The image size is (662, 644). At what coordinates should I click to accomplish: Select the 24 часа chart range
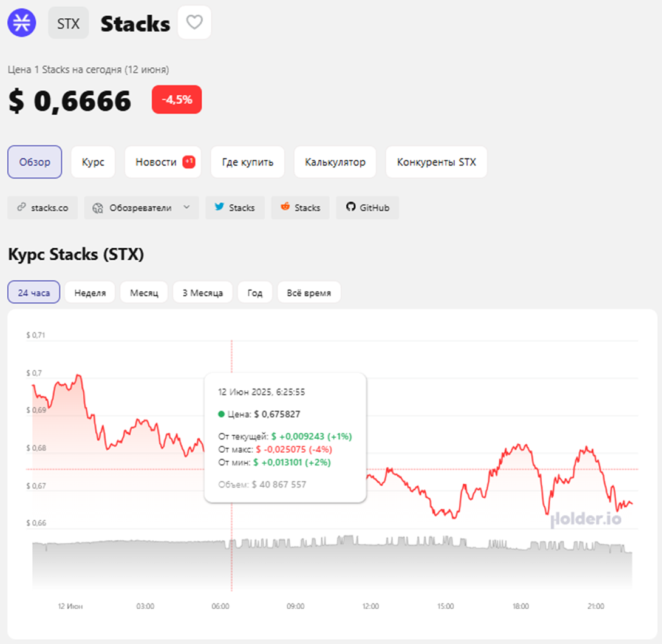(34, 293)
